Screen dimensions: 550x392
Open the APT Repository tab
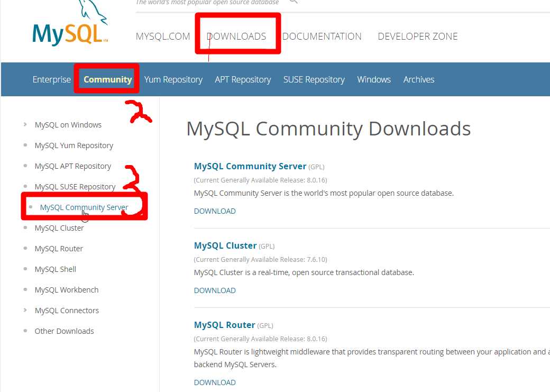pos(243,80)
